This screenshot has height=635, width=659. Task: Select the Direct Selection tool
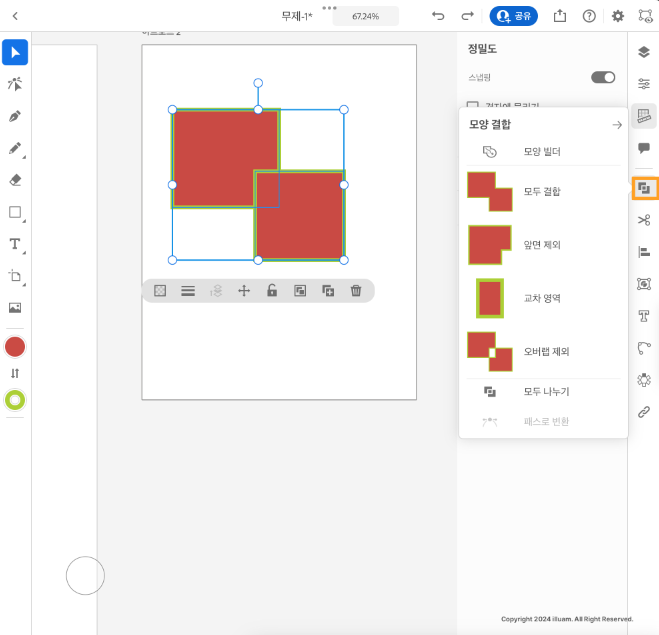click(x=15, y=84)
